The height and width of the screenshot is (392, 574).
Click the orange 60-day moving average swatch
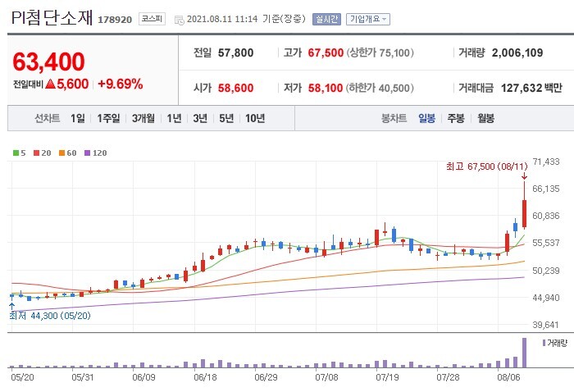pos(61,153)
